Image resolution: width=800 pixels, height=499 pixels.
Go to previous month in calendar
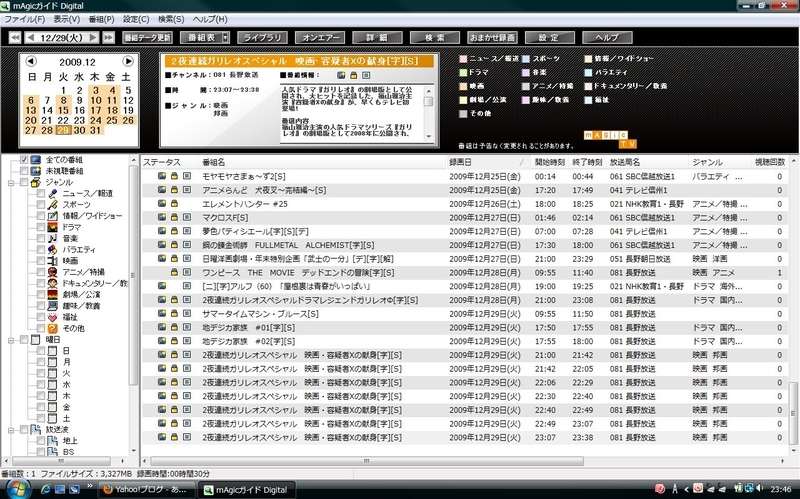tap(31, 61)
